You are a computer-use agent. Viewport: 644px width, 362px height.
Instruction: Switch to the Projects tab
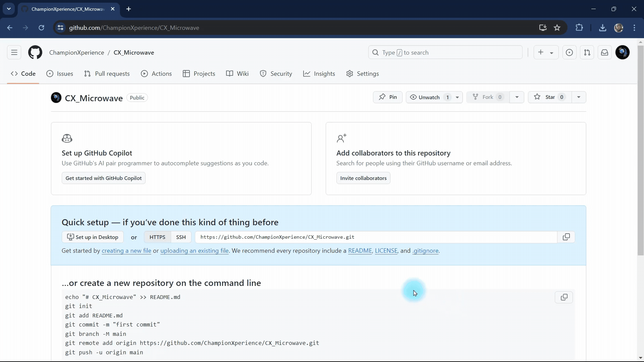(199, 74)
